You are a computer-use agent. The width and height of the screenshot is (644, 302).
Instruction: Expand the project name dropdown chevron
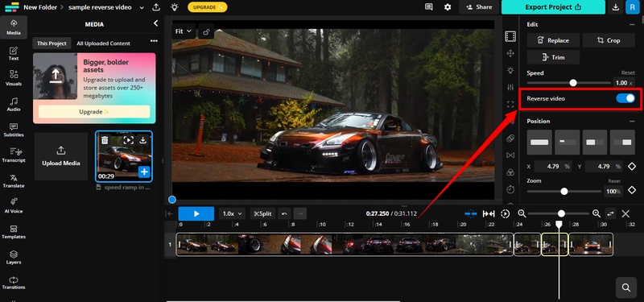pos(142,7)
